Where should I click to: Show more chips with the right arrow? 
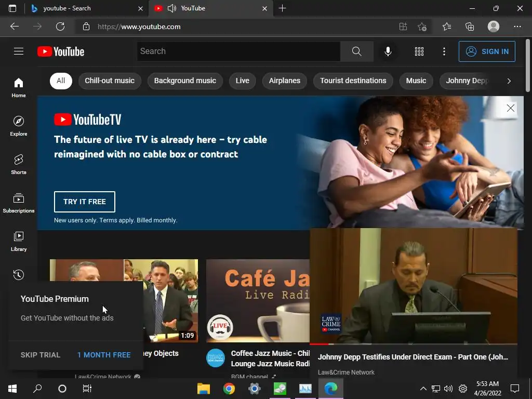pyautogui.click(x=509, y=81)
